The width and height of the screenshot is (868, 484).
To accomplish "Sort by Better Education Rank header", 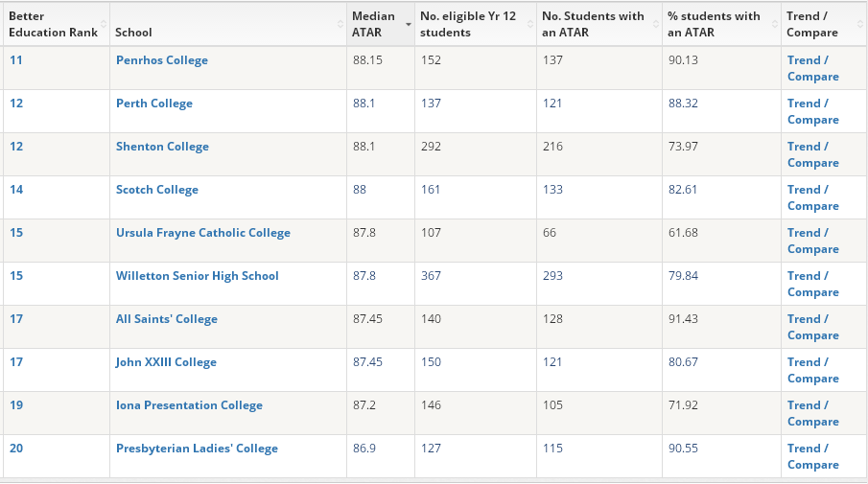I will (x=54, y=24).
